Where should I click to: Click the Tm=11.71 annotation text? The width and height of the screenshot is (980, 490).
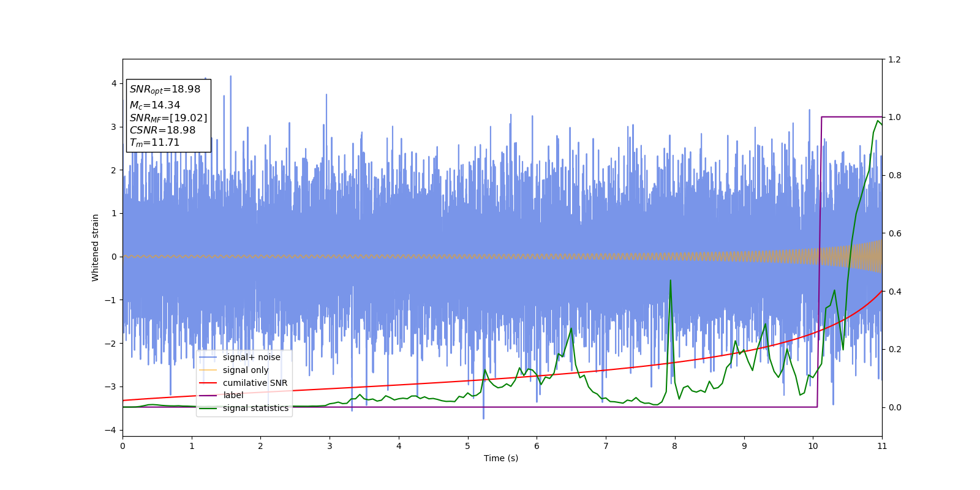(x=154, y=143)
